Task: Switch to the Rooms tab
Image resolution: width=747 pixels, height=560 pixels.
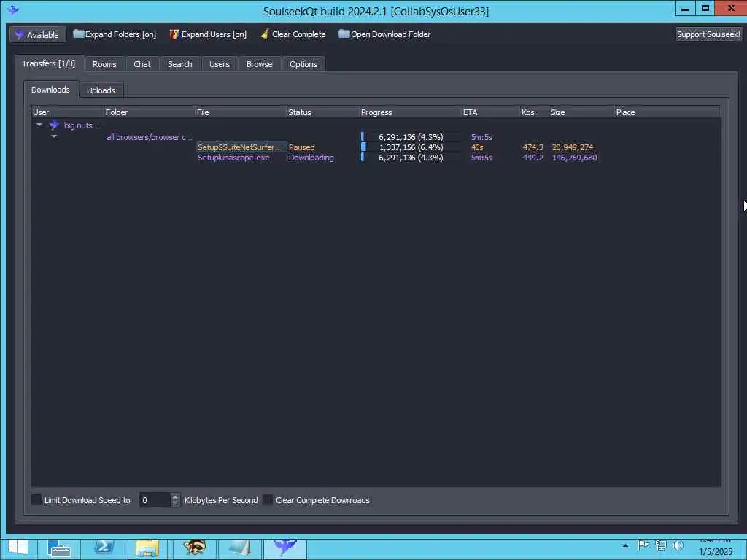Action: [104, 64]
